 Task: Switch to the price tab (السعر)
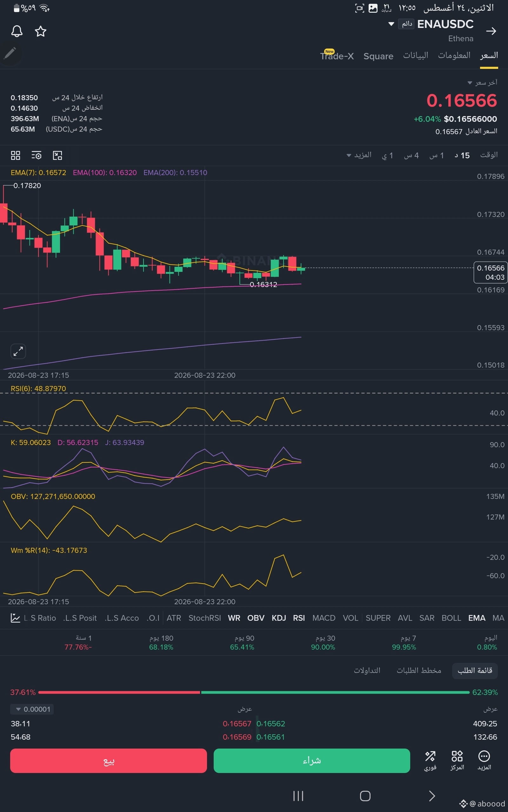click(x=489, y=56)
